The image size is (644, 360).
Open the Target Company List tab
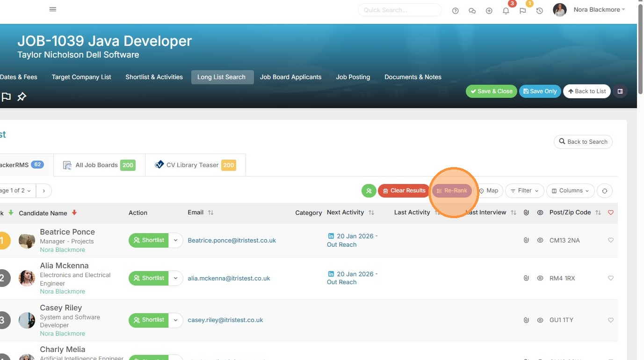point(81,77)
